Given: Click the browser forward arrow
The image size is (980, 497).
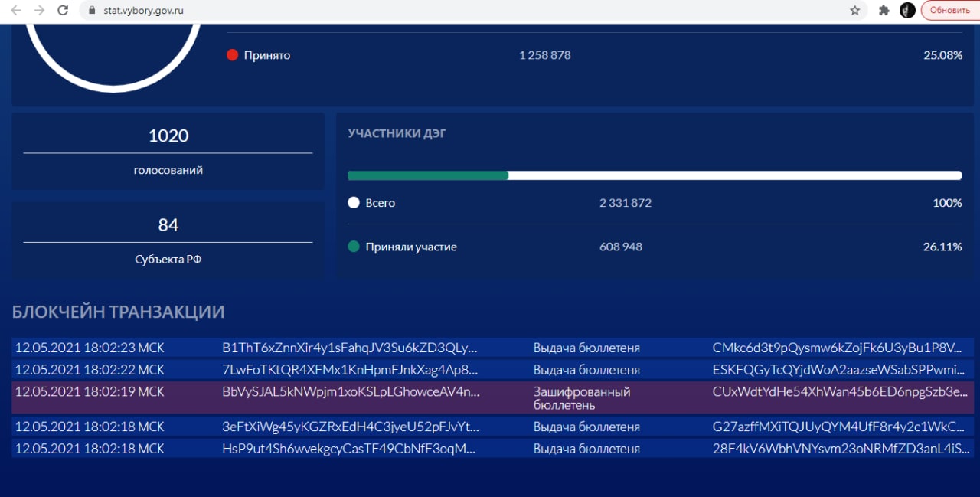Looking at the screenshot, I should point(39,11).
